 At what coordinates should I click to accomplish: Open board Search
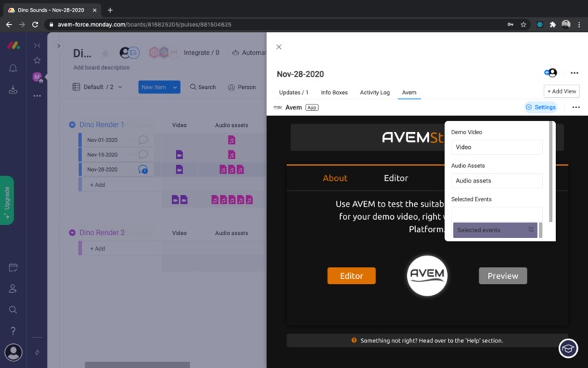point(203,87)
